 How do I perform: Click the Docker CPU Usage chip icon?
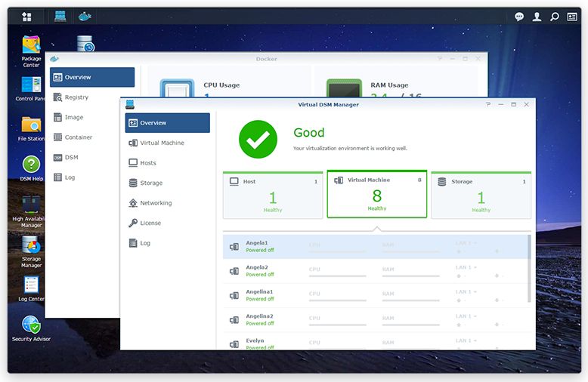click(177, 88)
